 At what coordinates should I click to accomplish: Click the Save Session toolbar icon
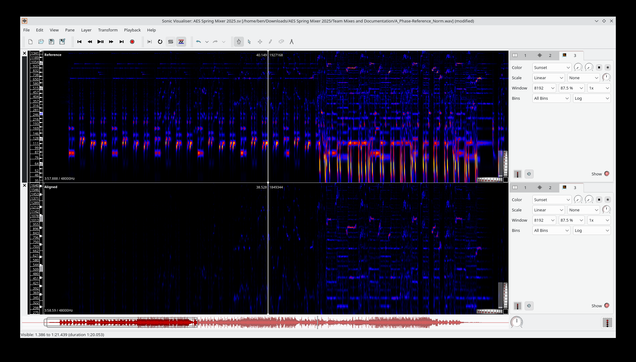(x=52, y=42)
